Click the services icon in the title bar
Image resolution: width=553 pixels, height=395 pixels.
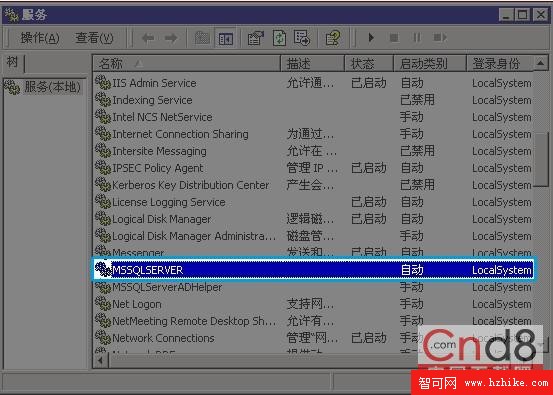pos(12,15)
